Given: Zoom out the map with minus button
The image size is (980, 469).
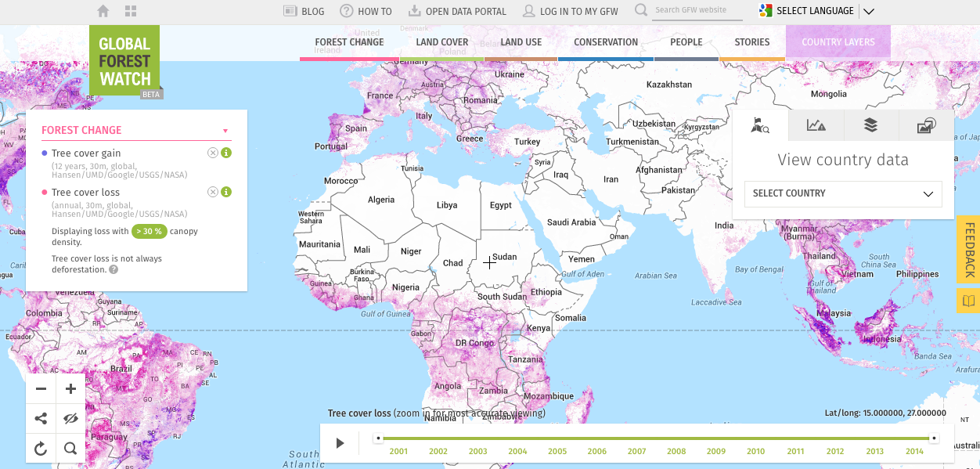Looking at the screenshot, I should pos(41,389).
